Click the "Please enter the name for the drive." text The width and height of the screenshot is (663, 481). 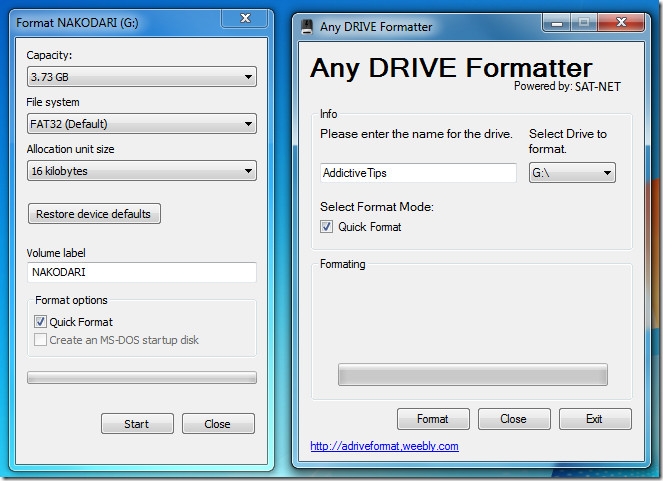[x=416, y=134]
